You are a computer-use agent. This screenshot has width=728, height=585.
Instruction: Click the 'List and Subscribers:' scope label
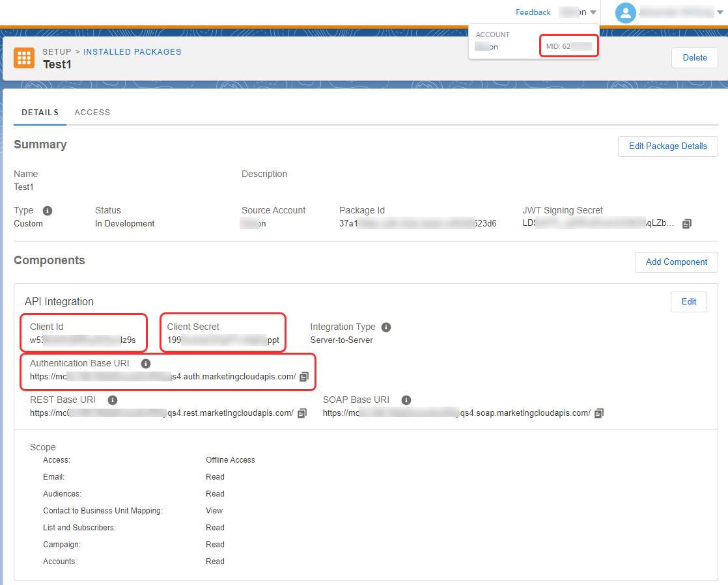coord(79,528)
